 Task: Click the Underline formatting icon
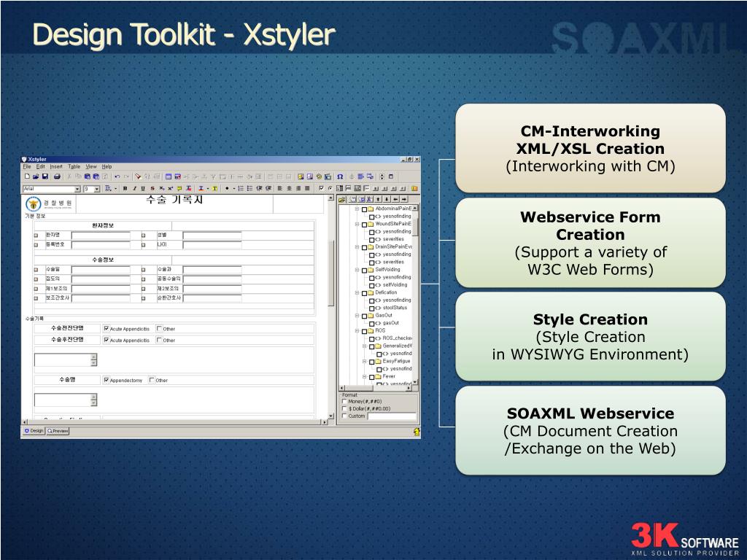(x=143, y=189)
